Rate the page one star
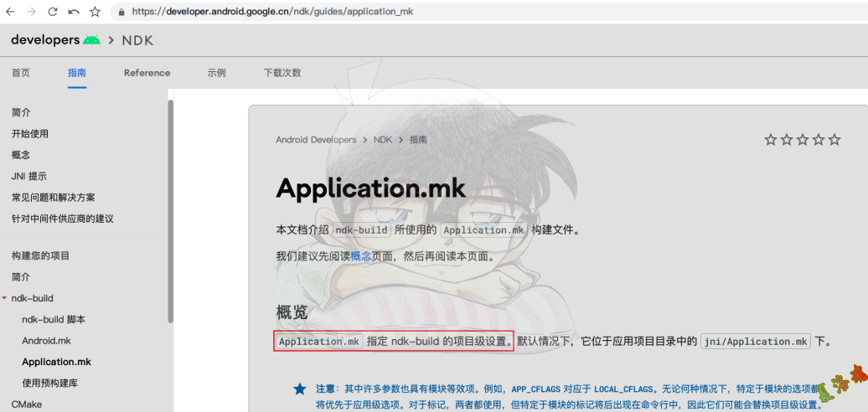Screen dimensions: 868x412 tap(771, 140)
